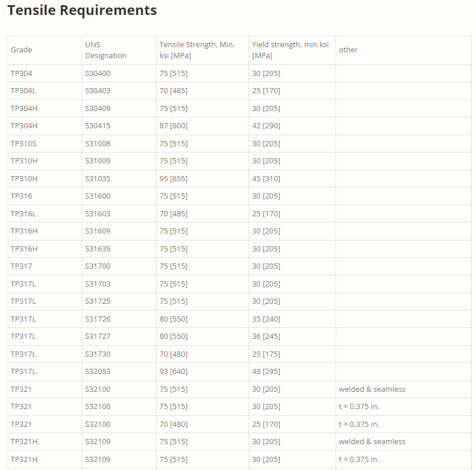Click the 't > 0.375 in.' note cell

(359, 425)
